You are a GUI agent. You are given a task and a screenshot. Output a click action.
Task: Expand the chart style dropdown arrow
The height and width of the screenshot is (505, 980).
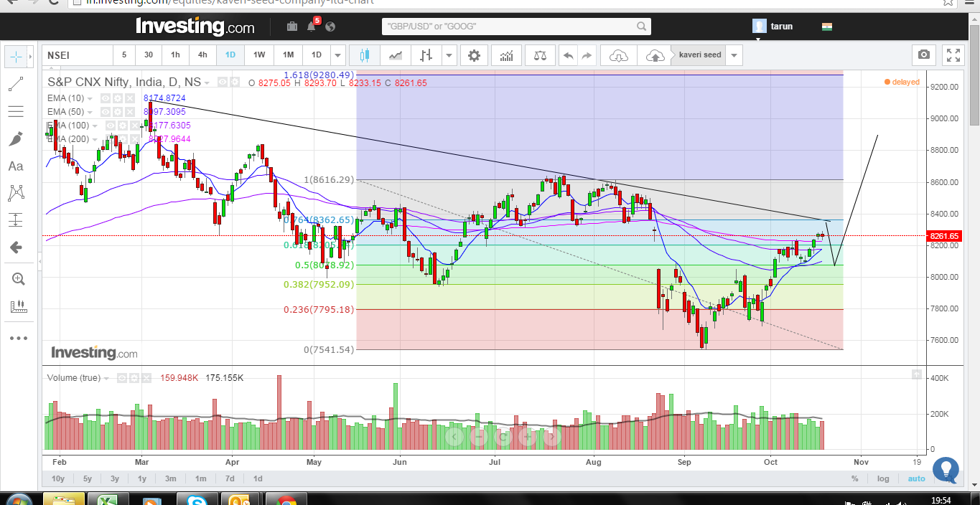(449, 55)
